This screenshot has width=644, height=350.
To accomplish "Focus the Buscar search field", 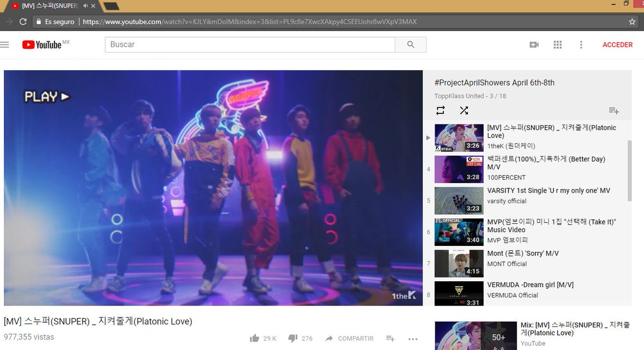I will tap(250, 45).
